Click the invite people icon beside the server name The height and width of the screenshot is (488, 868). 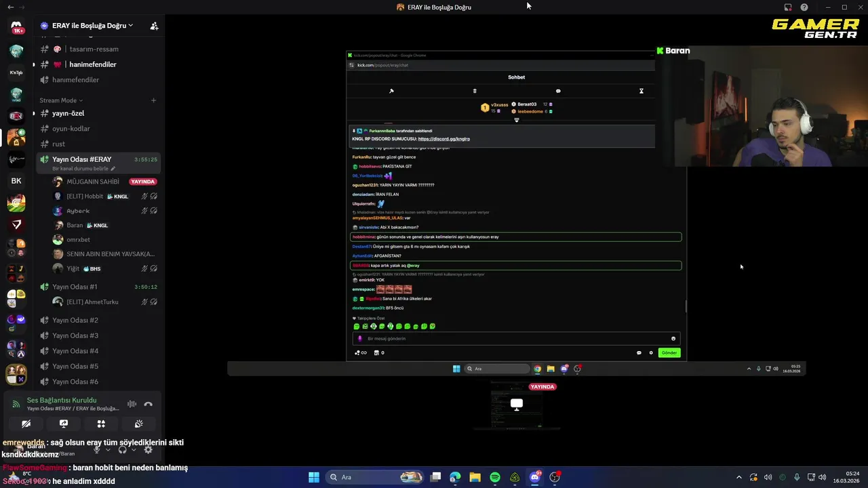[154, 26]
